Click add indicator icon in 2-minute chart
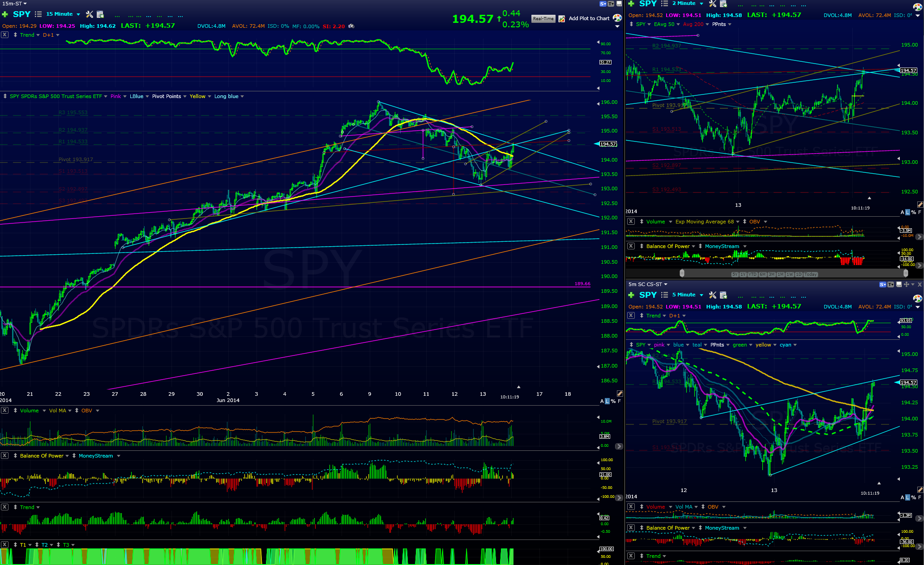The height and width of the screenshot is (565, 924). click(723, 4)
